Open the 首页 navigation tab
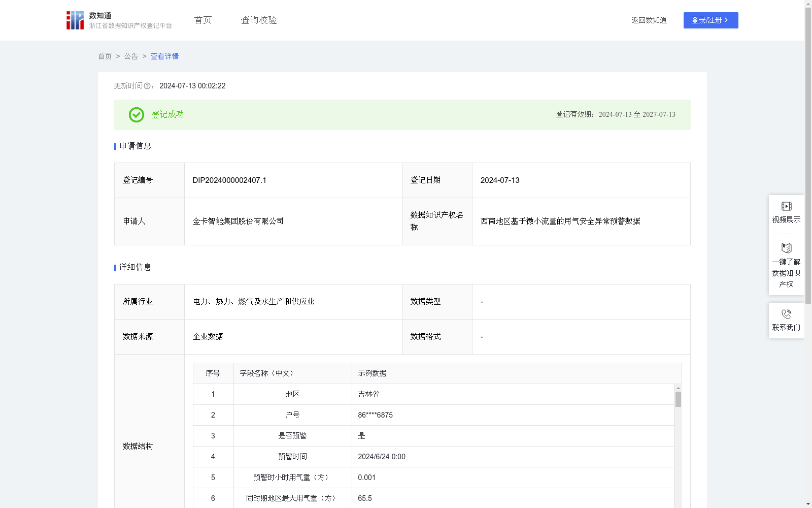Viewport: 812px width, 508px height. click(x=203, y=20)
